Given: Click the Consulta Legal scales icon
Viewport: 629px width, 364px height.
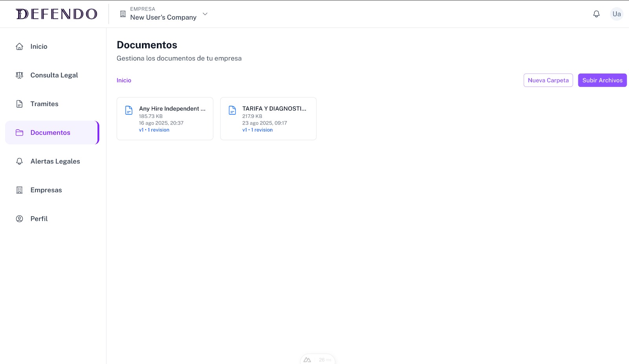Looking at the screenshot, I should (x=19, y=75).
